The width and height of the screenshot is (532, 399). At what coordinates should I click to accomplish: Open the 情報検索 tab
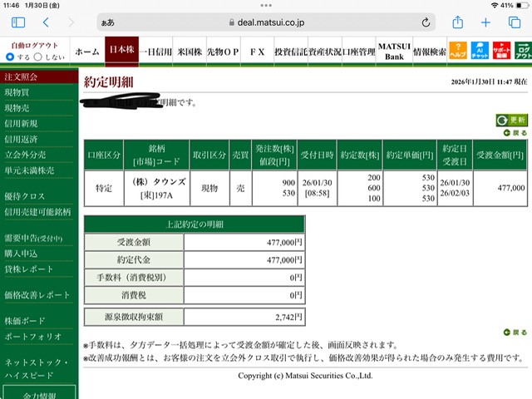[430, 52]
